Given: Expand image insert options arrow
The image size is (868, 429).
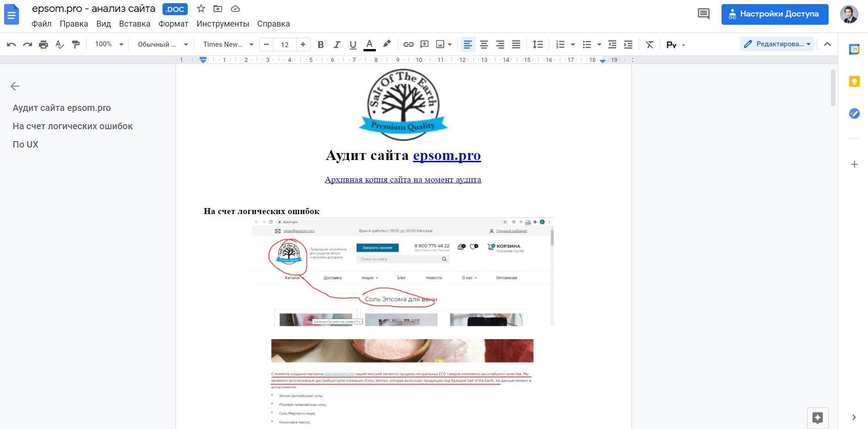Looking at the screenshot, I should pos(450,44).
